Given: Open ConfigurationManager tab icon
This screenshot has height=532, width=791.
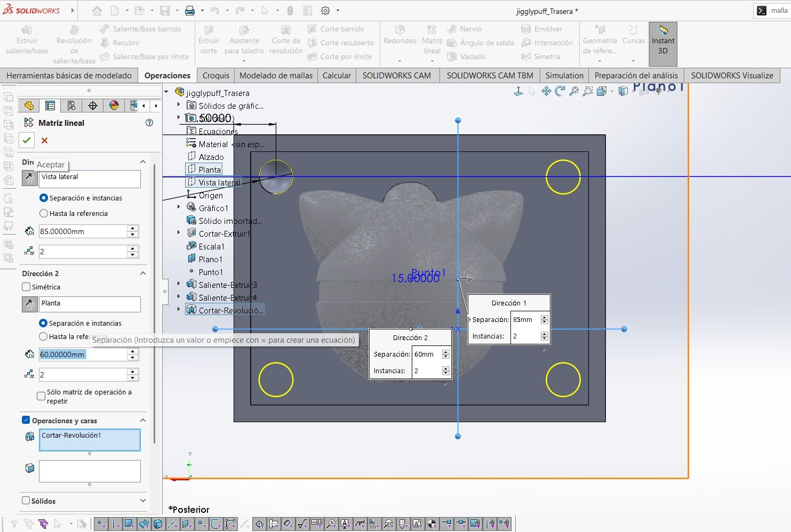Looking at the screenshot, I should coord(71,106).
